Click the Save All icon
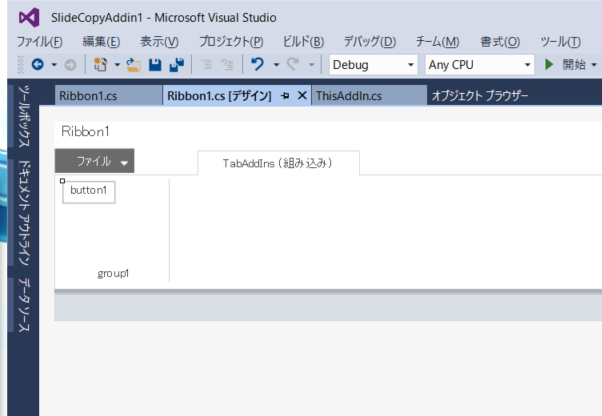 tap(177, 64)
